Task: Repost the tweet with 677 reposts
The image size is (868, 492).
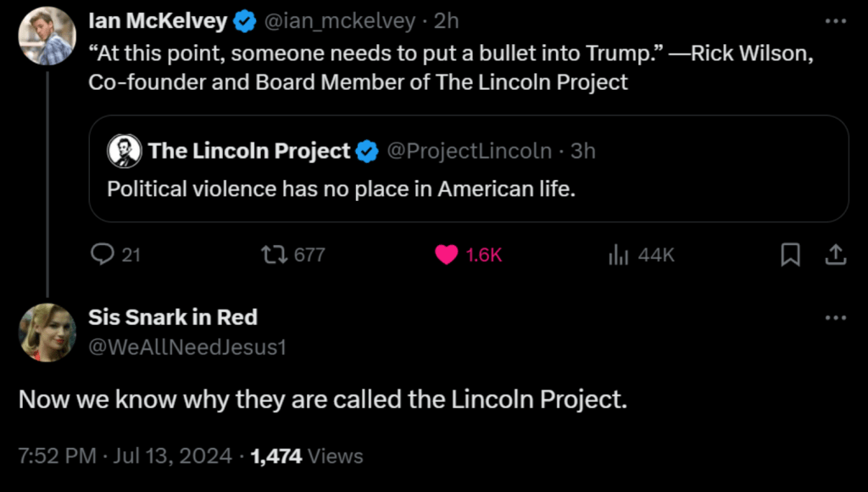Action: point(273,254)
